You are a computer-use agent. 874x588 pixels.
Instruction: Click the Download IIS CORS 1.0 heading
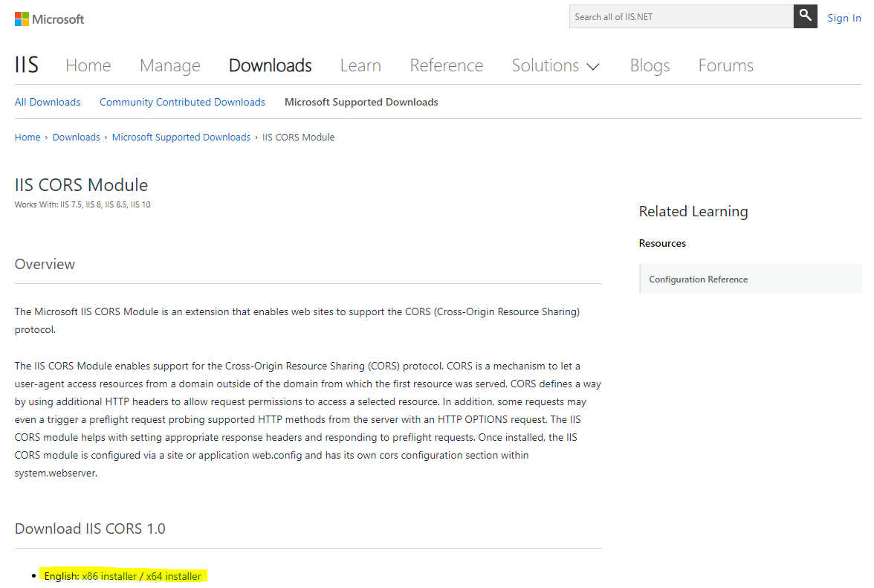point(90,529)
